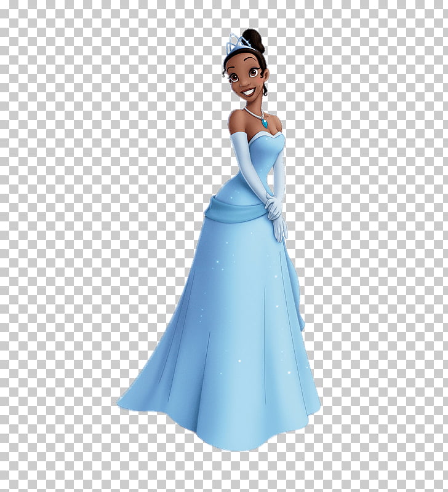Click the smiling mouth

pyautogui.click(x=250, y=92)
